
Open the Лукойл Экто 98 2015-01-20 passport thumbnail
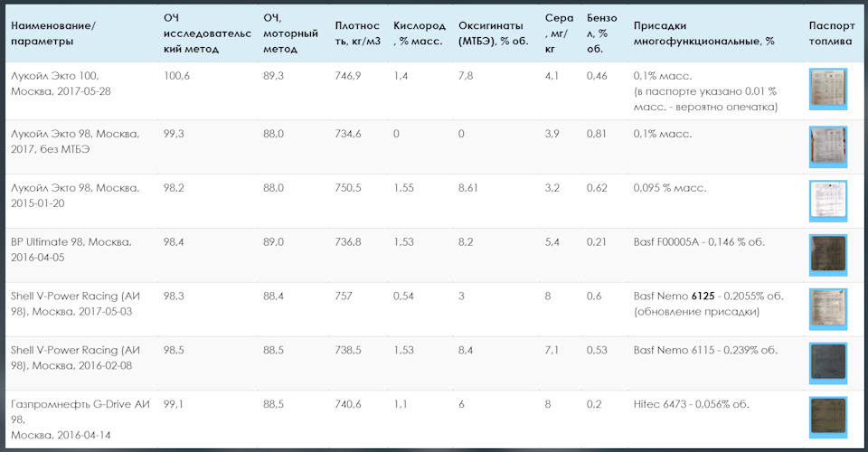click(x=828, y=201)
